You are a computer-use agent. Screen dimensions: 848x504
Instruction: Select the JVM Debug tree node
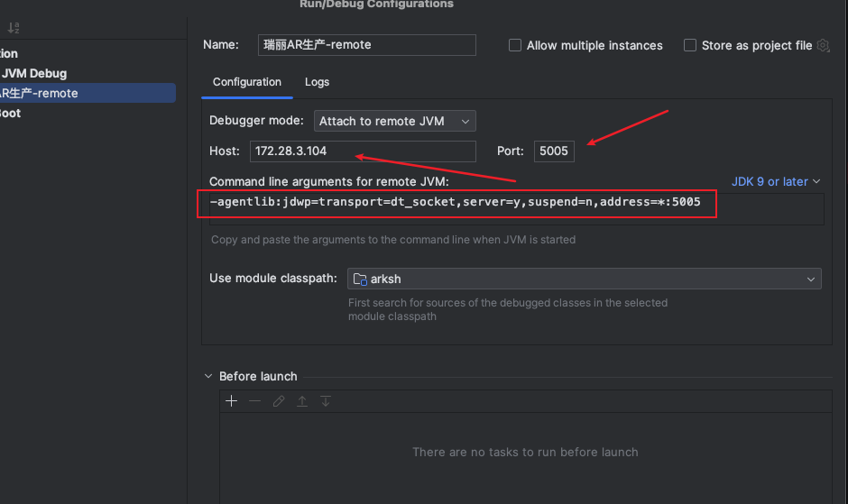(x=34, y=73)
